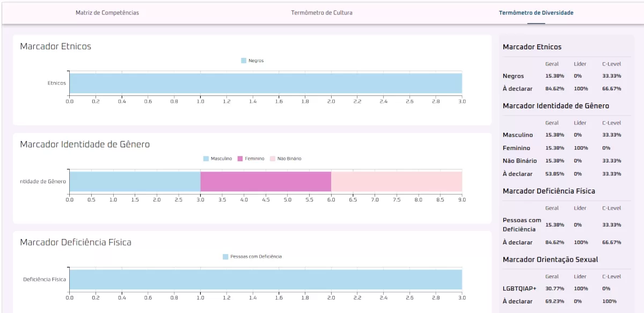
Task: Select the Termômetro de Diversidade tab
Action: coord(536,13)
